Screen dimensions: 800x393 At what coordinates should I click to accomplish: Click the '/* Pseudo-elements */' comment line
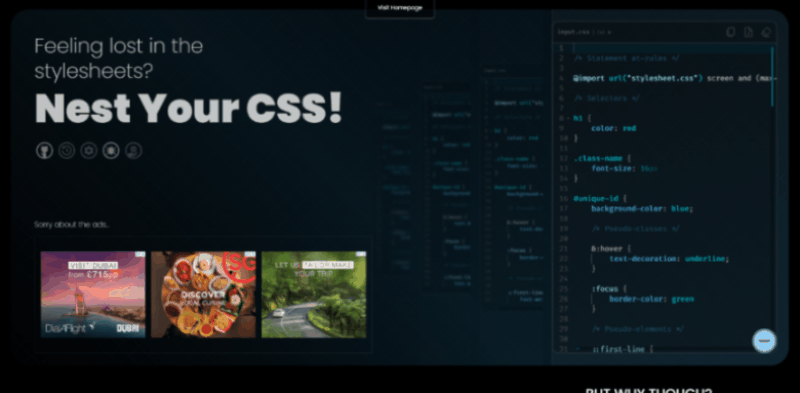click(x=637, y=329)
